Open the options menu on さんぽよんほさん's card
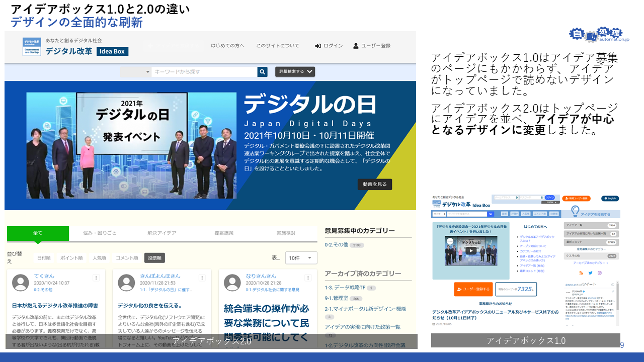This screenshot has height=362, width=644. 202,278
